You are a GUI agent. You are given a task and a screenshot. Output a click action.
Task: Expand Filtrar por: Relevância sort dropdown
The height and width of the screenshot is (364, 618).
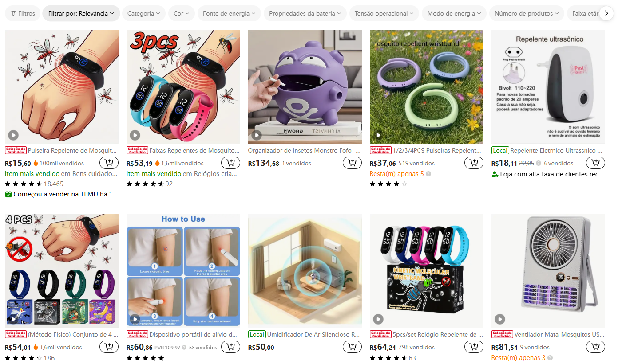click(81, 13)
